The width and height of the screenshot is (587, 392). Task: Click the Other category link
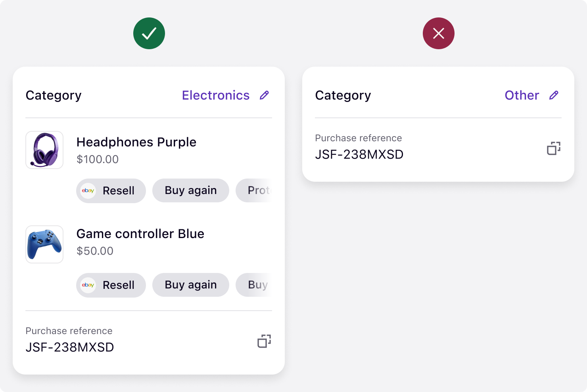522,95
